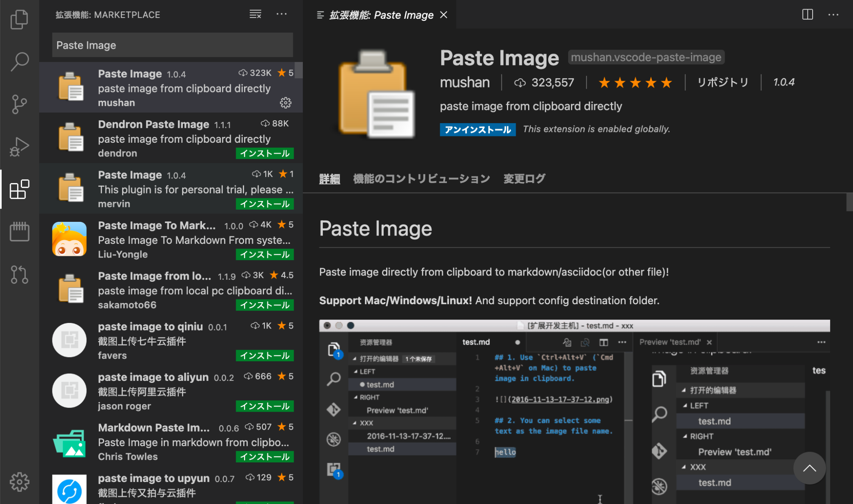Open the Run and Debug view
Viewport: 853px width, 504px height.
pyautogui.click(x=19, y=147)
